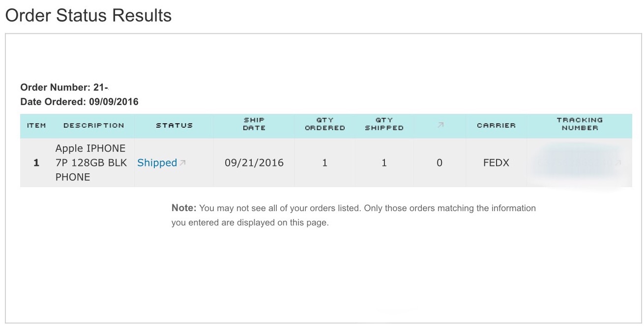Click the 09/21/2016 ship date cell
Viewport: 644px width, 328px height.
[254, 163]
